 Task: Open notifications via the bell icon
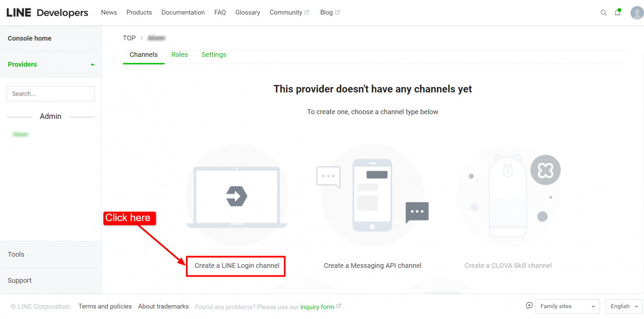tap(617, 13)
